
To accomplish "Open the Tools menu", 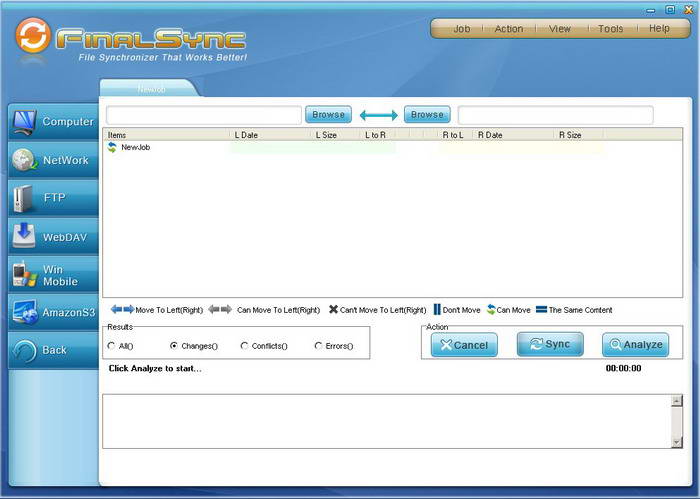I will click(x=610, y=29).
